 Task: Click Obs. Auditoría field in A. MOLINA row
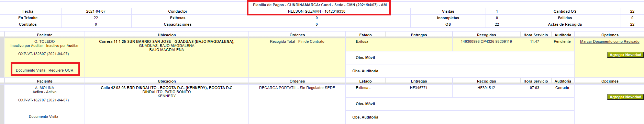(479, 117)
